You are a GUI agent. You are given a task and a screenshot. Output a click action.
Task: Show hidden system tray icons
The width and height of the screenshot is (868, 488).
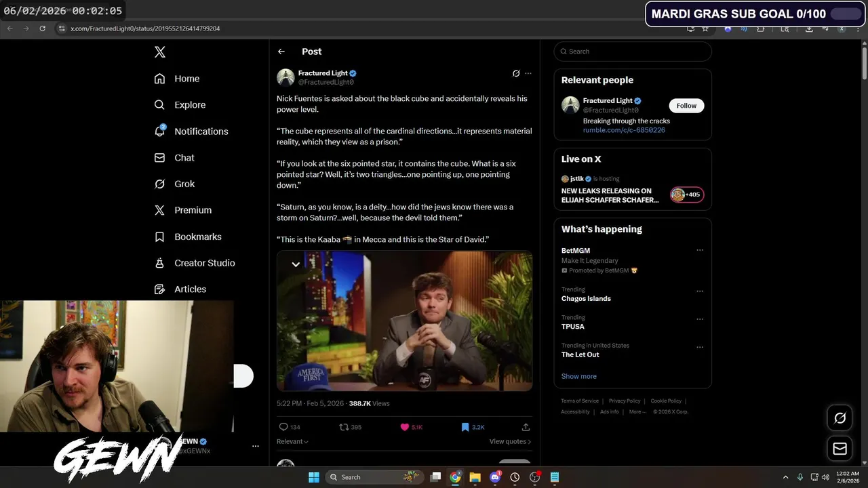(x=785, y=477)
